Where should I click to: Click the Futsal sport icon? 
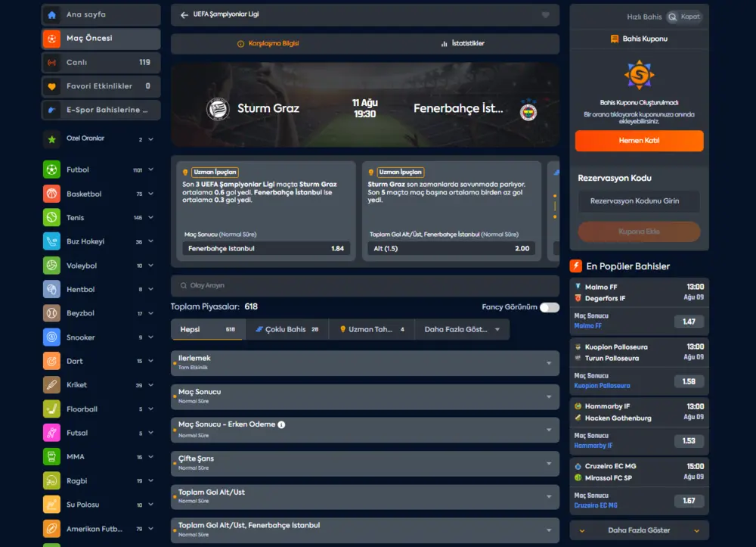coord(51,433)
